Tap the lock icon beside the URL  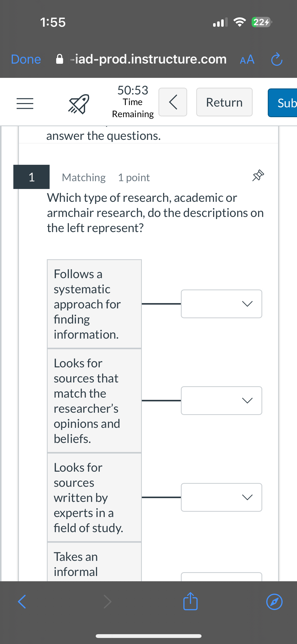point(59,59)
